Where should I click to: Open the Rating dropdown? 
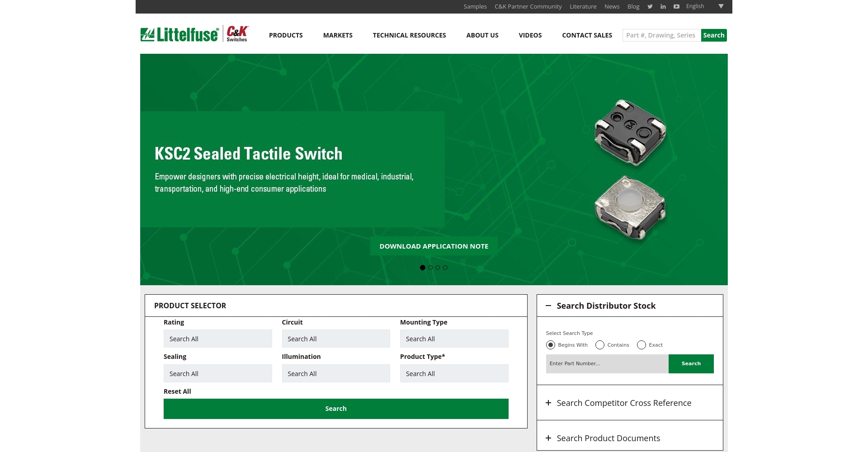click(x=218, y=339)
